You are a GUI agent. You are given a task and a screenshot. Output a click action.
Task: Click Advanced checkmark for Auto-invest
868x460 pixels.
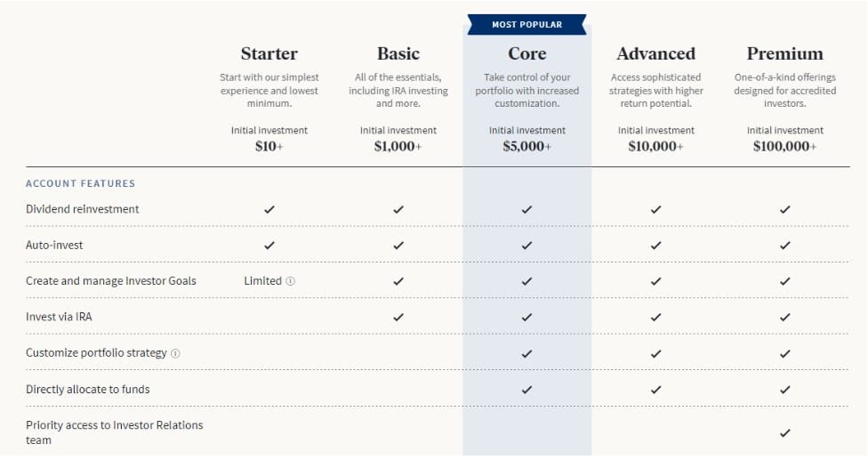(656, 246)
